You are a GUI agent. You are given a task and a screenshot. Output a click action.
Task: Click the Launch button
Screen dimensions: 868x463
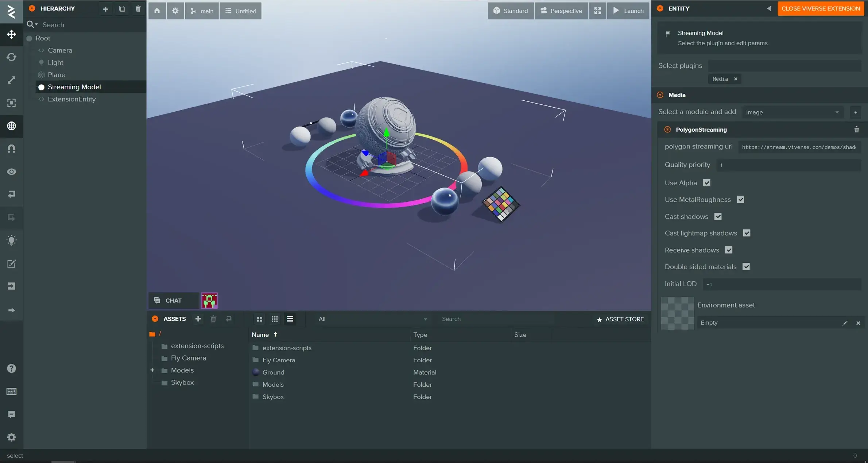[x=628, y=10]
